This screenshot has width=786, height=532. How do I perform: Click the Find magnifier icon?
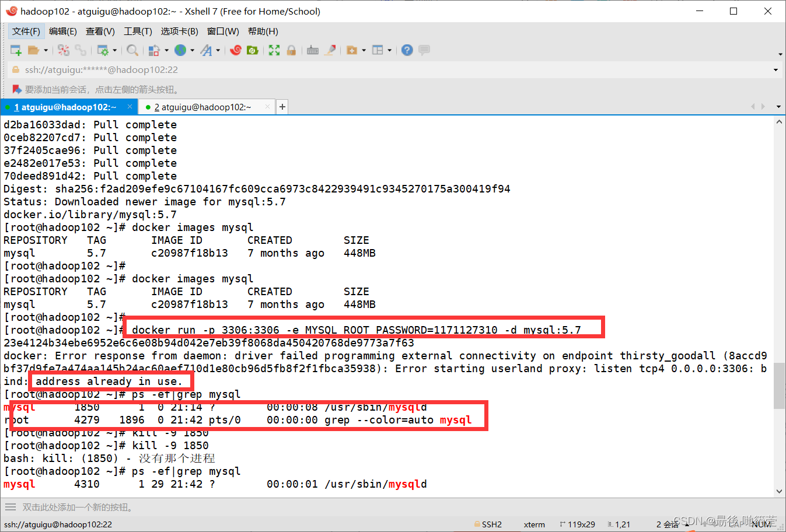pyautogui.click(x=132, y=50)
